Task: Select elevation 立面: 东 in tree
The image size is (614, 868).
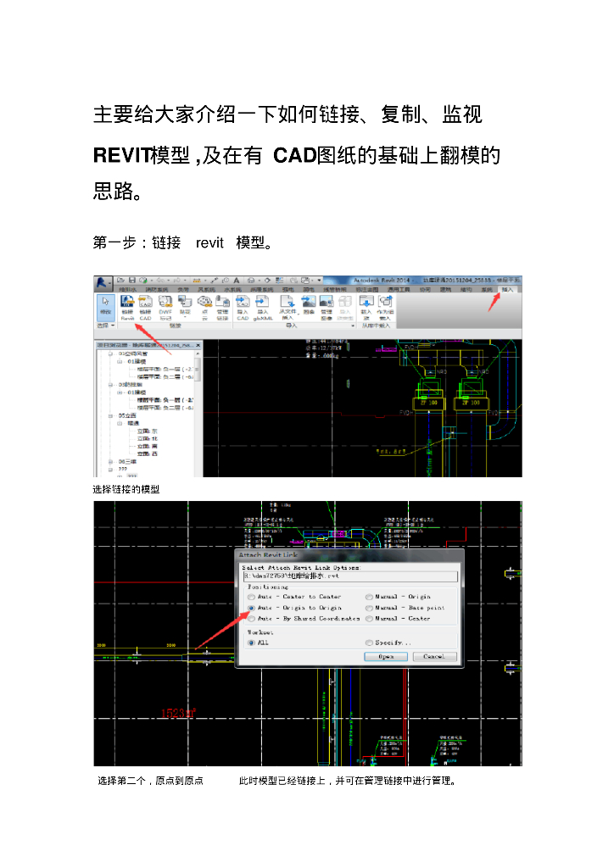Action: [x=148, y=431]
